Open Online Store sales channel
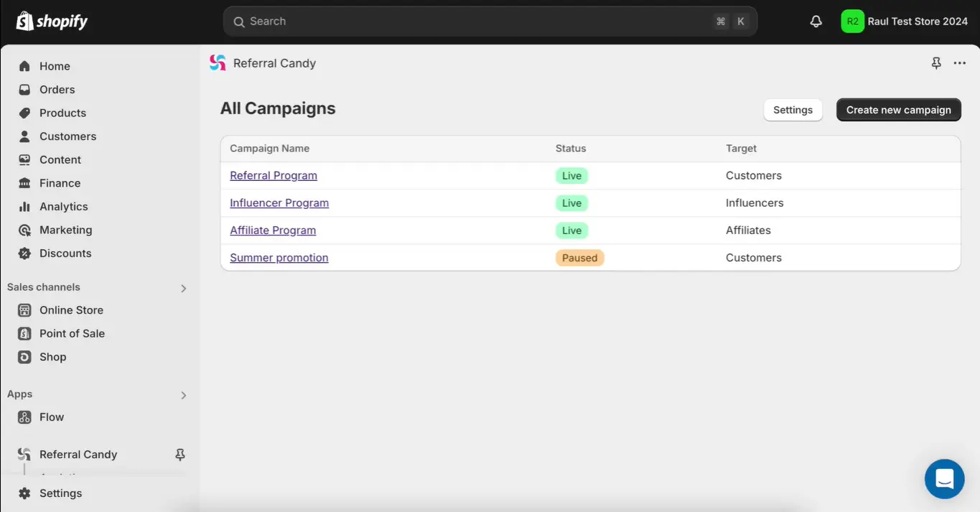 71,310
